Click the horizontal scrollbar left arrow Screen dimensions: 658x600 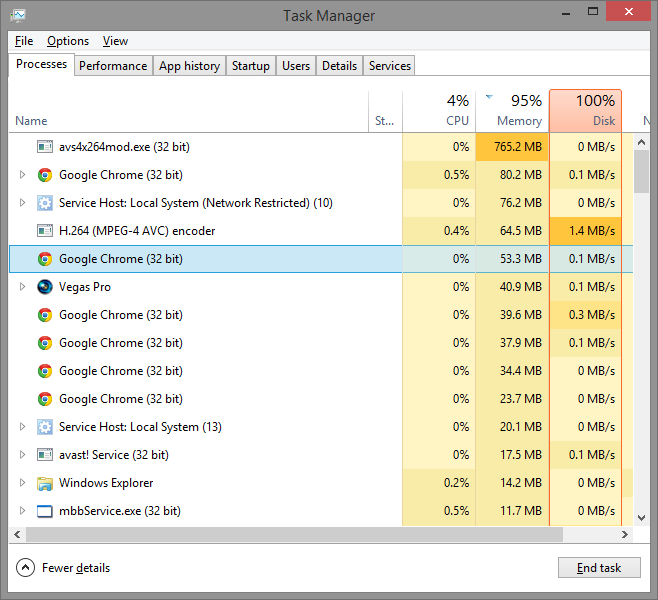point(17,535)
